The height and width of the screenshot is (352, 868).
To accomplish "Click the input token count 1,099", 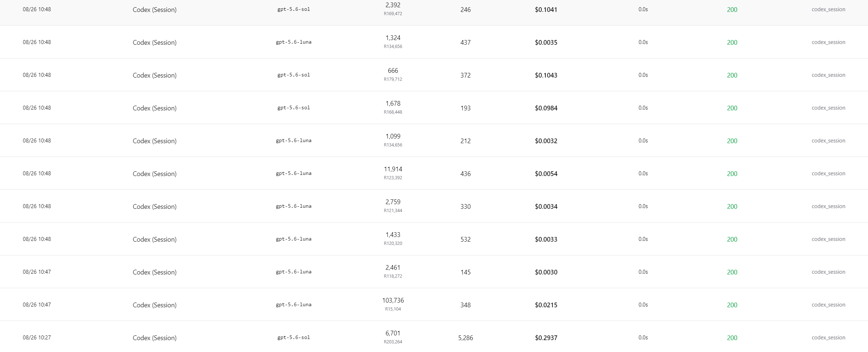I will point(393,136).
